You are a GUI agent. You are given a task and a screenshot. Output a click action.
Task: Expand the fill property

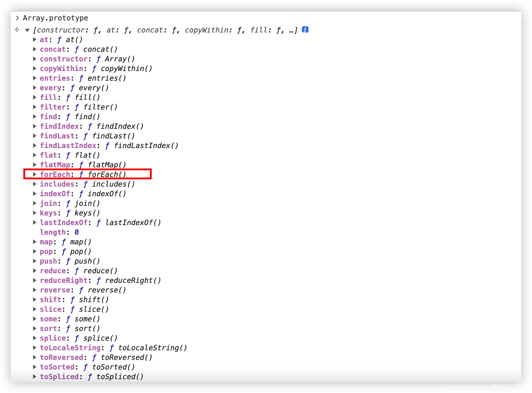35,97
